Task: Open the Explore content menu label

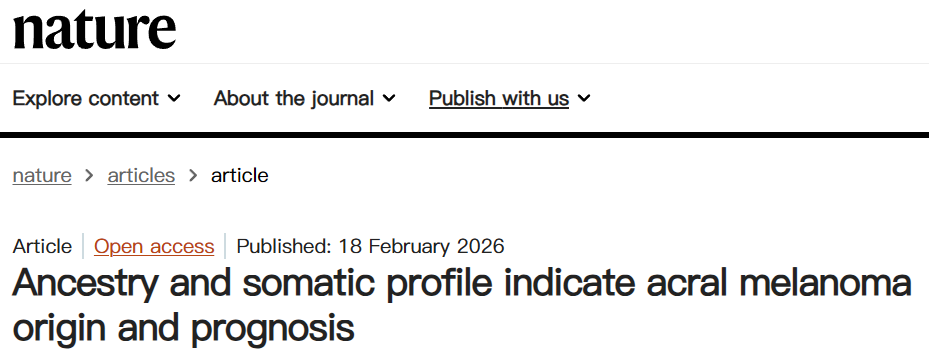Action: (x=86, y=98)
